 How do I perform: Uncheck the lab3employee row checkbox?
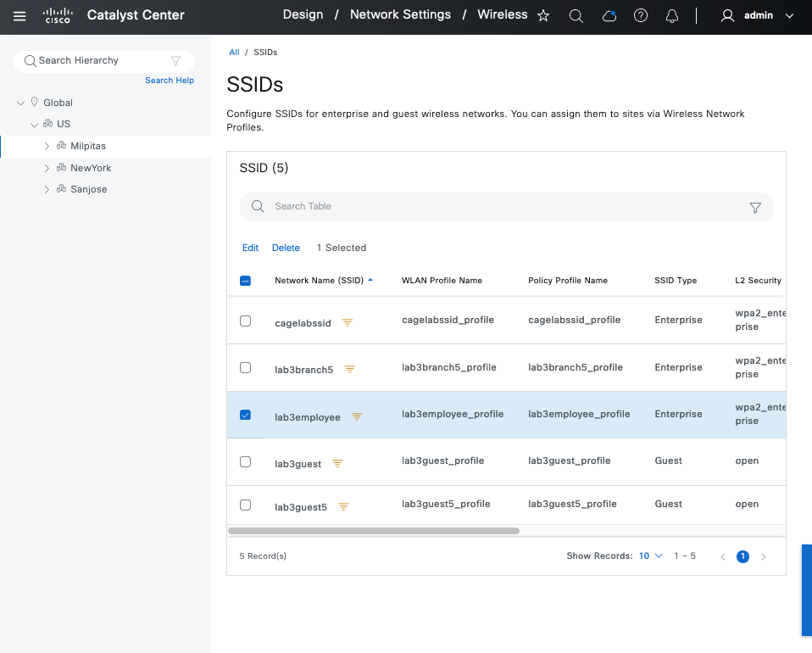tap(245, 415)
